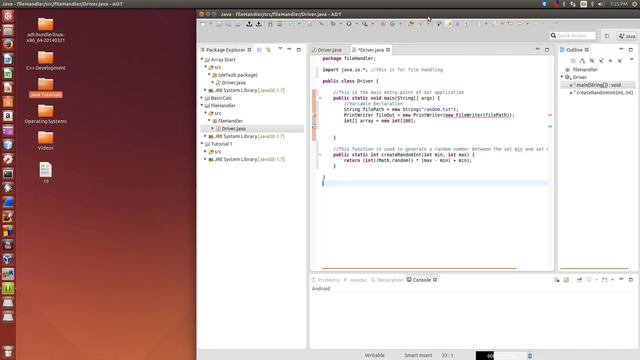Open the Terminal launcher icon
This screenshot has width=640, height=360.
click(8, 174)
